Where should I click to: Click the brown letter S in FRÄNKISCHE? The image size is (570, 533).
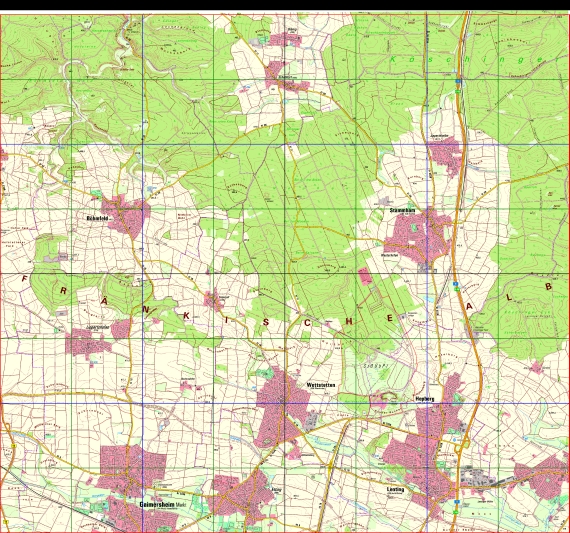coord(266,322)
